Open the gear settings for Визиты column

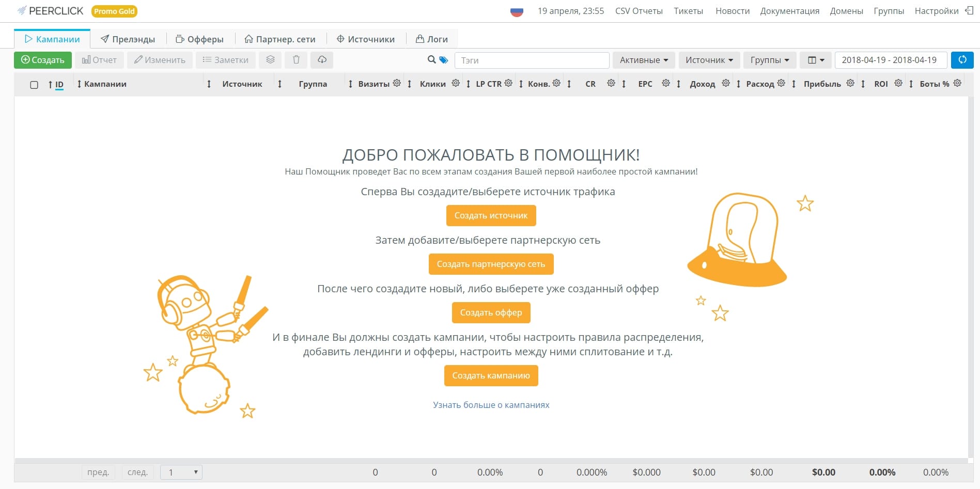(397, 83)
